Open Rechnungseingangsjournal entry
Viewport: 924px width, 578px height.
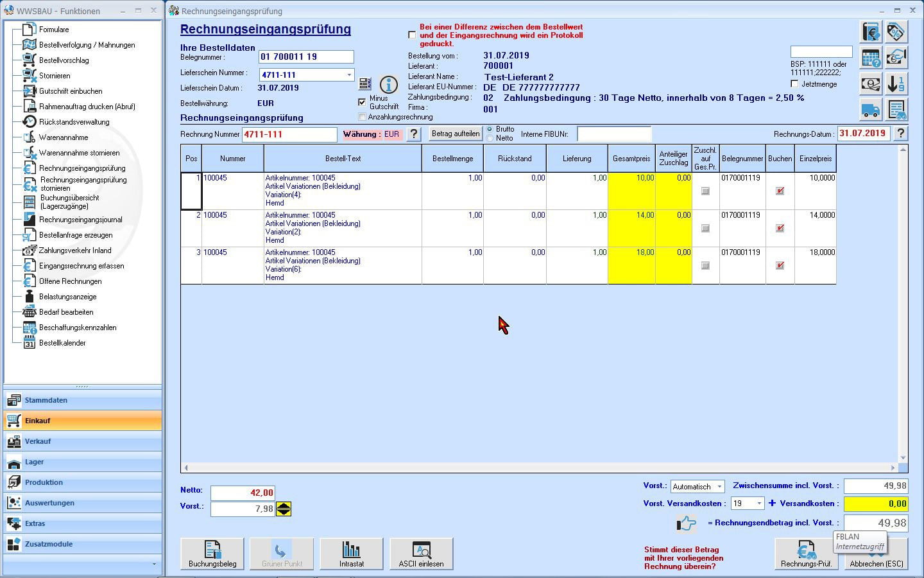coord(80,220)
